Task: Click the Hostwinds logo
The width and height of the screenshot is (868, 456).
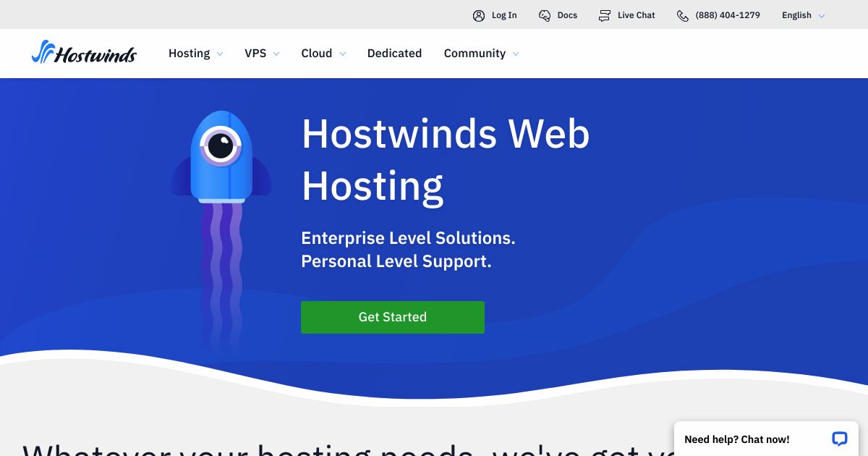Action: [84, 52]
